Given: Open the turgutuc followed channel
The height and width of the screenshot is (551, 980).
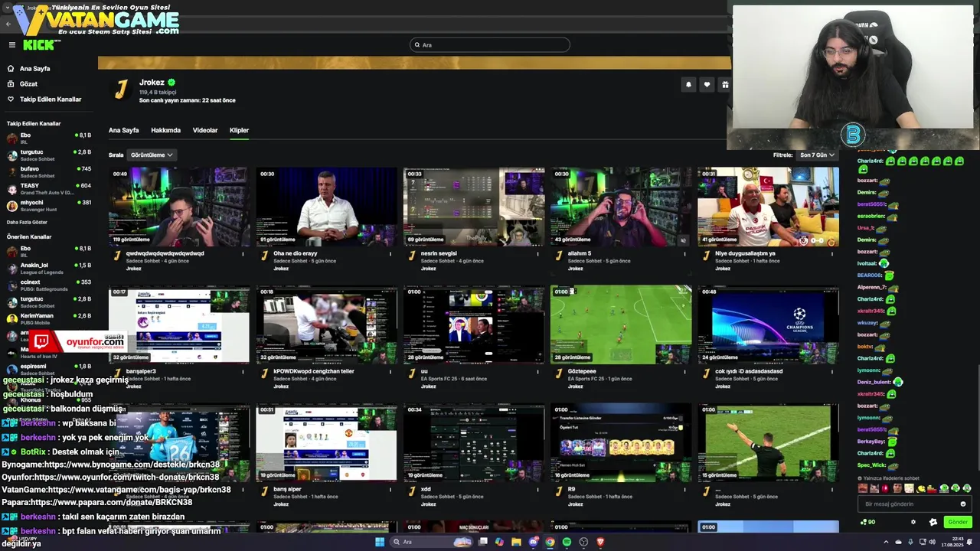Looking at the screenshot, I should pyautogui.click(x=48, y=155).
